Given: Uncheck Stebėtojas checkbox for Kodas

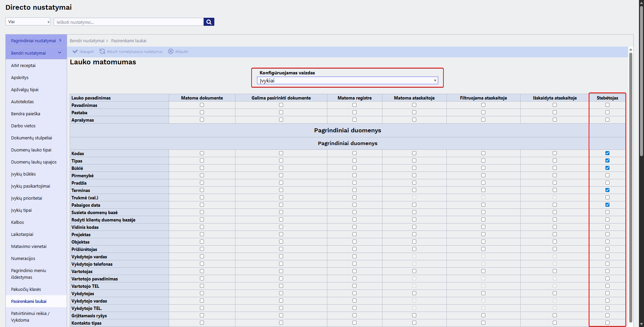Looking at the screenshot, I should 607,153.
